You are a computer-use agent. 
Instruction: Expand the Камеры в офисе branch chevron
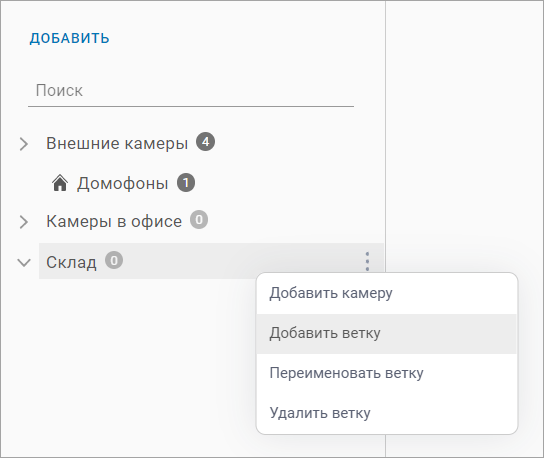coord(24,222)
